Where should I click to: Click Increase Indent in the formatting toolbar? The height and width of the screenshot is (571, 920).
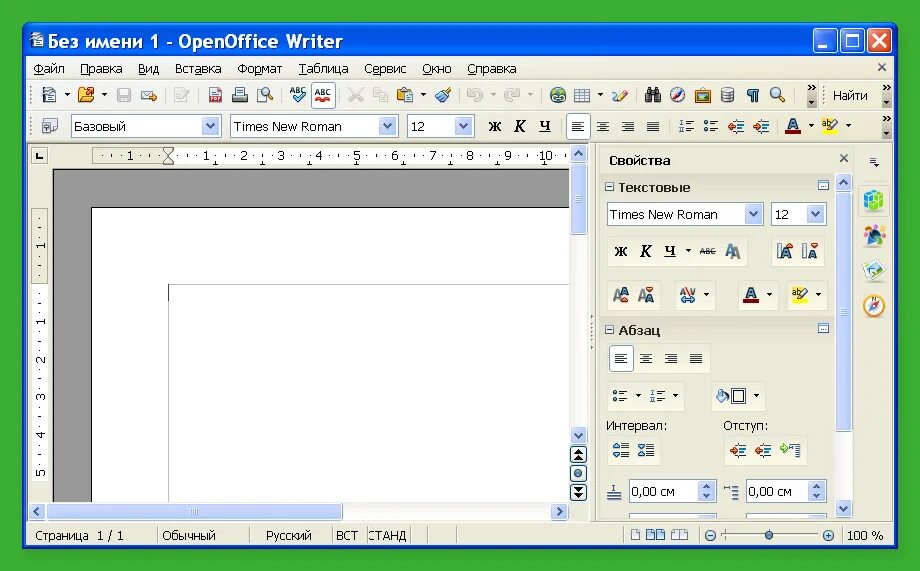tap(761, 126)
